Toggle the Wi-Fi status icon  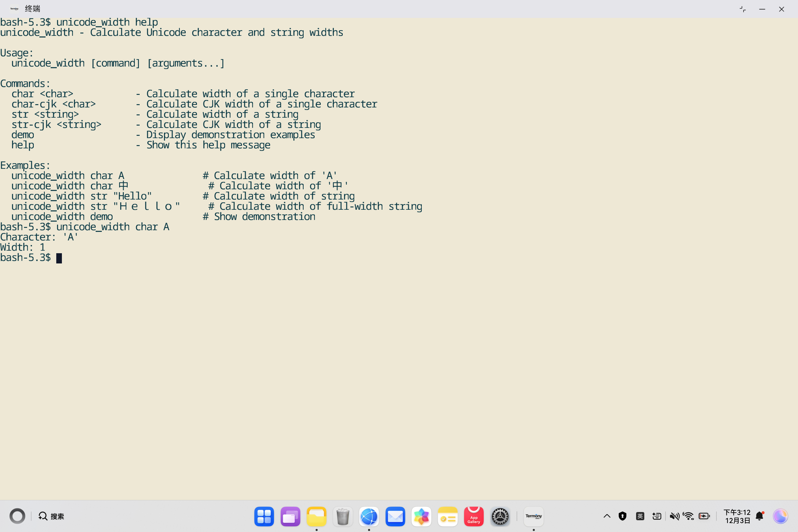pyautogui.click(x=689, y=516)
